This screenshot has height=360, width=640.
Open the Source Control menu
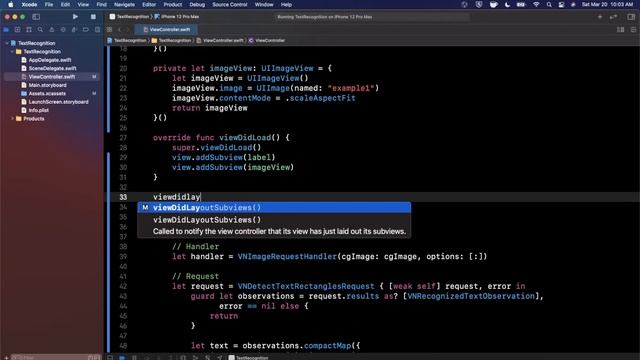tap(230, 4)
